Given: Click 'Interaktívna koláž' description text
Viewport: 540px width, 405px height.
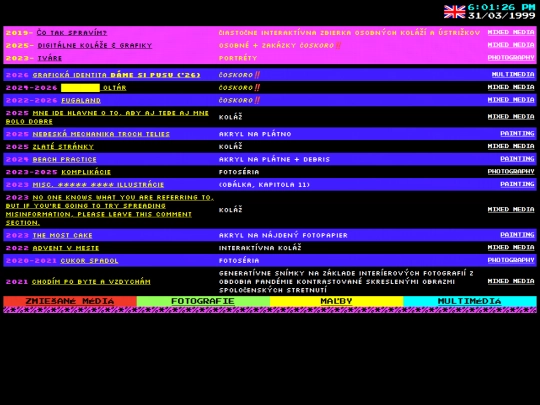Looking at the screenshot, I should tap(260, 248).
